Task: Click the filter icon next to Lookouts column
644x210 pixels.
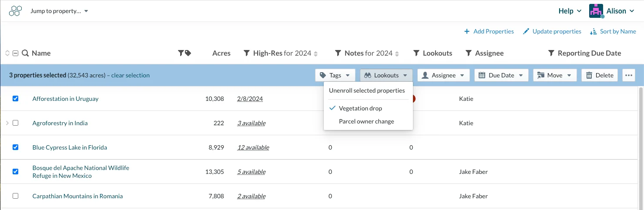Action: pyautogui.click(x=416, y=53)
